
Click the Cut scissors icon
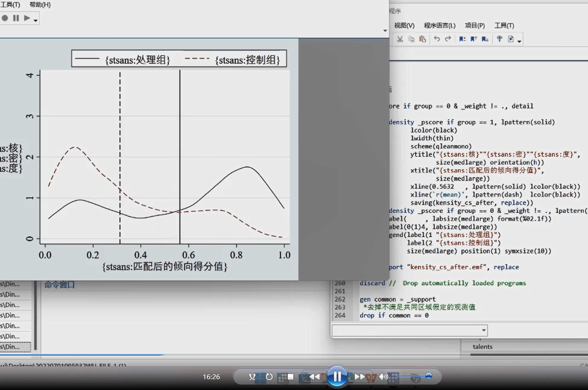point(400,39)
